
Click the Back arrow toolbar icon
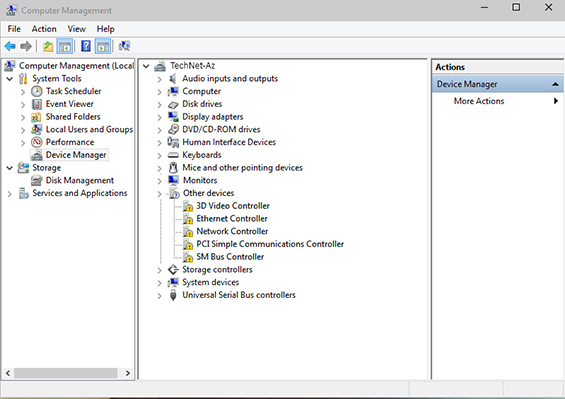(10, 46)
